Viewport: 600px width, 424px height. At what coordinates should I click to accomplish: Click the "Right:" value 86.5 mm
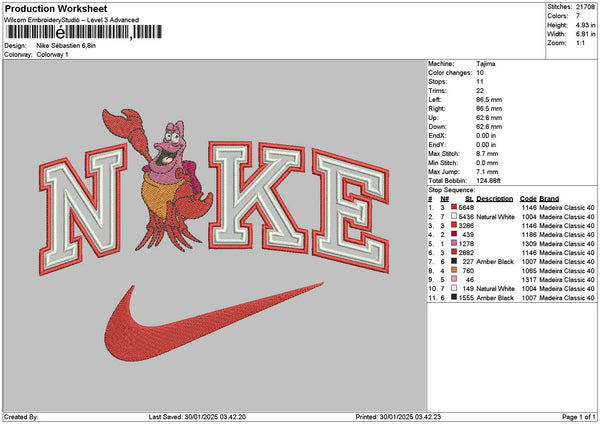tap(489, 109)
